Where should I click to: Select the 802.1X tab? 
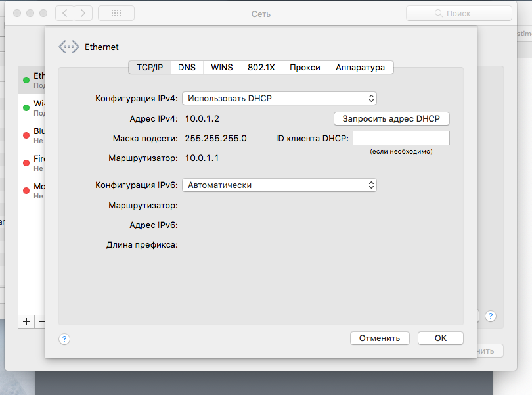(261, 67)
